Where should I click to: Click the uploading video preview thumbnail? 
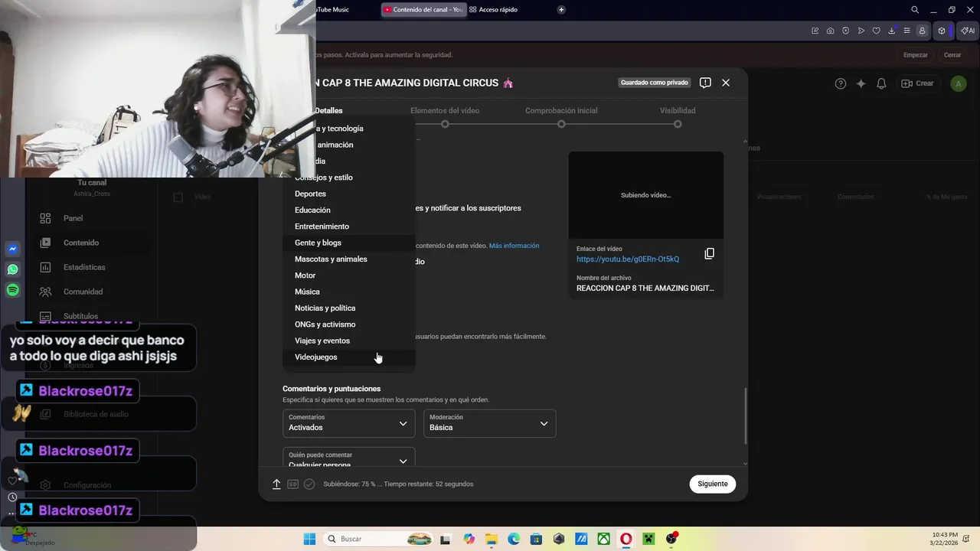click(x=645, y=195)
